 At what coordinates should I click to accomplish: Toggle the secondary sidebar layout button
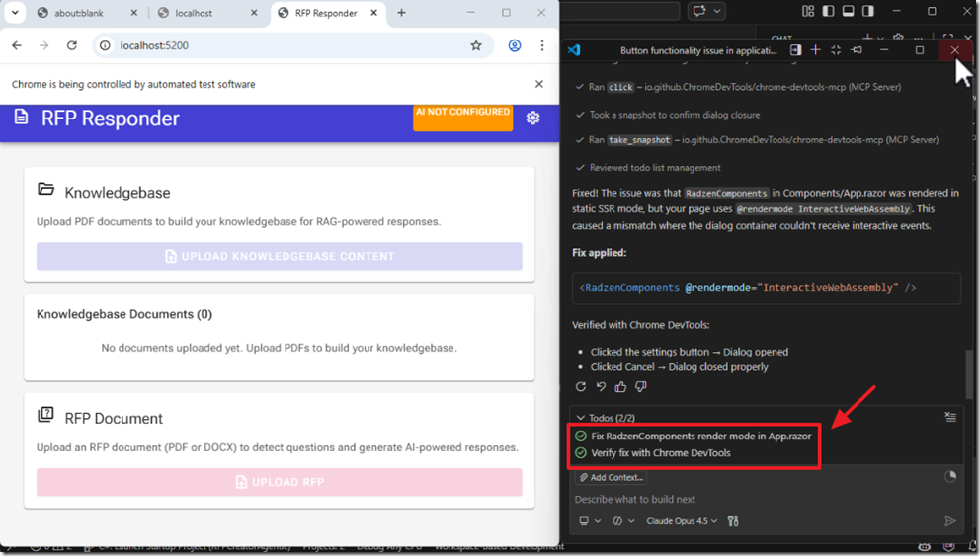point(867,11)
